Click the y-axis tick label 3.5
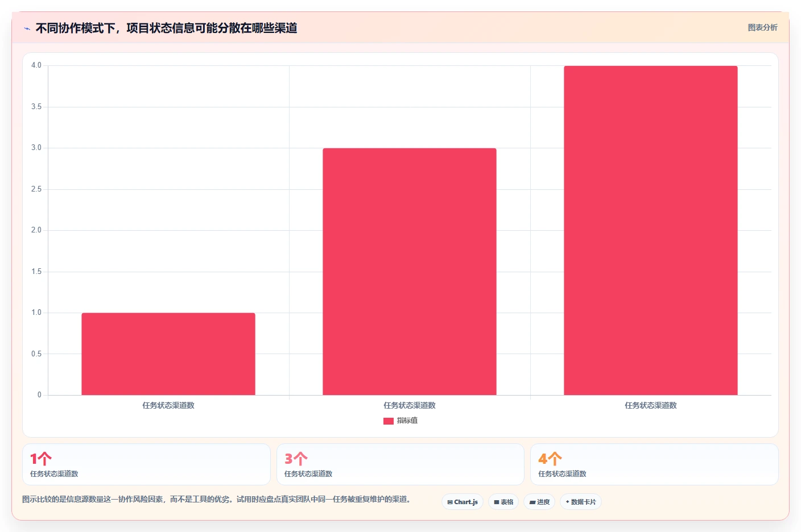Screen dimensions: 801x532 pos(36,107)
